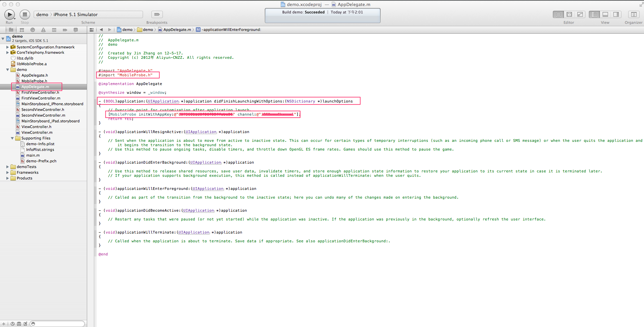The width and height of the screenshot is (644, 327).
Task: Select MobileProbe.h in the navigator
Action: (34, 81)
